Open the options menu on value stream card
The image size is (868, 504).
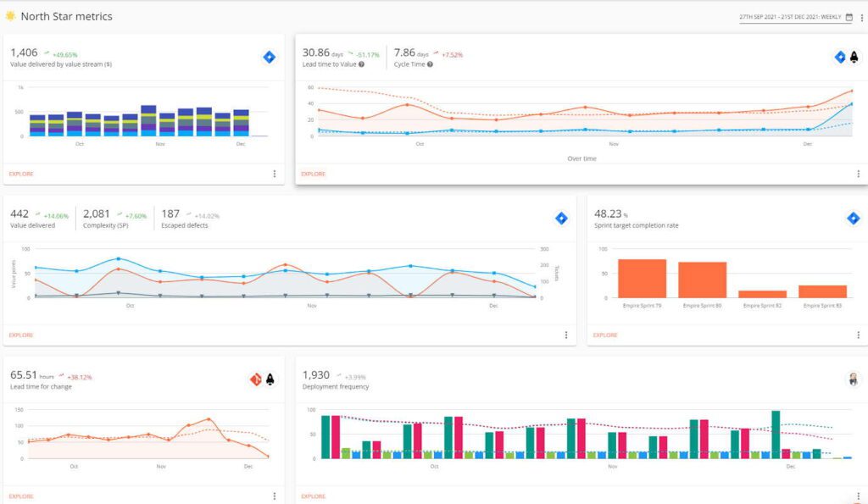274,174
